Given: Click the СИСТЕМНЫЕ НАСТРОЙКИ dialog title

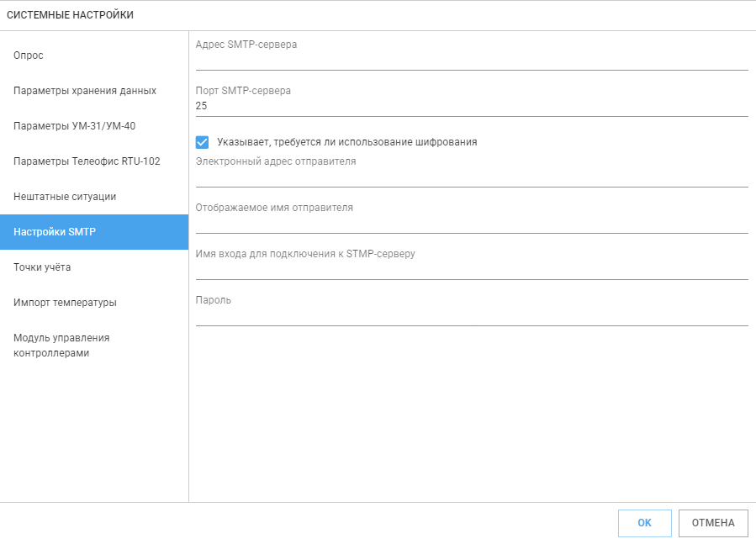Looking at the screenshot, I should 71,15.
